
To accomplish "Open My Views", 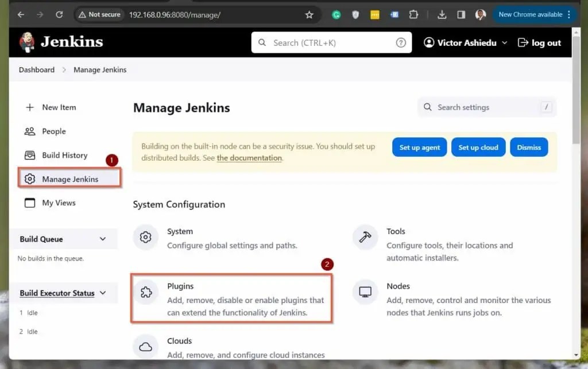I will [59, 203].
